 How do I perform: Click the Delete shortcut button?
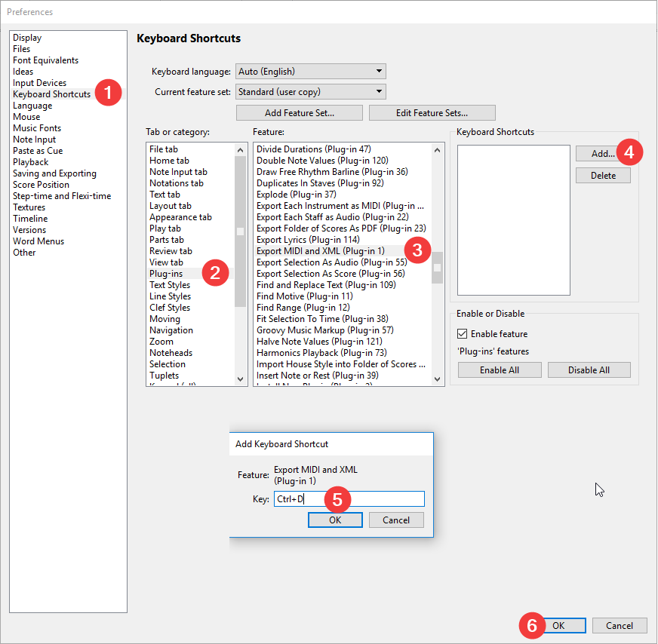[x=603, y=176]
